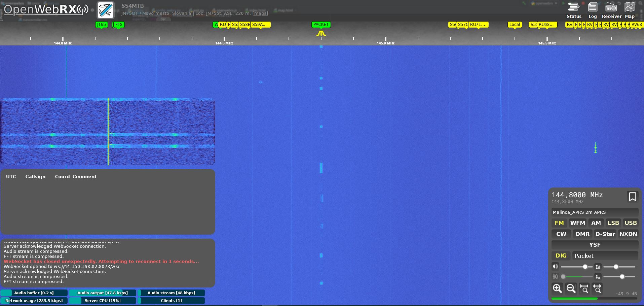This screenshot has height=306, width=644.
Task: Switch demodulator to WFM mode
Action: [x=577, y=223]
